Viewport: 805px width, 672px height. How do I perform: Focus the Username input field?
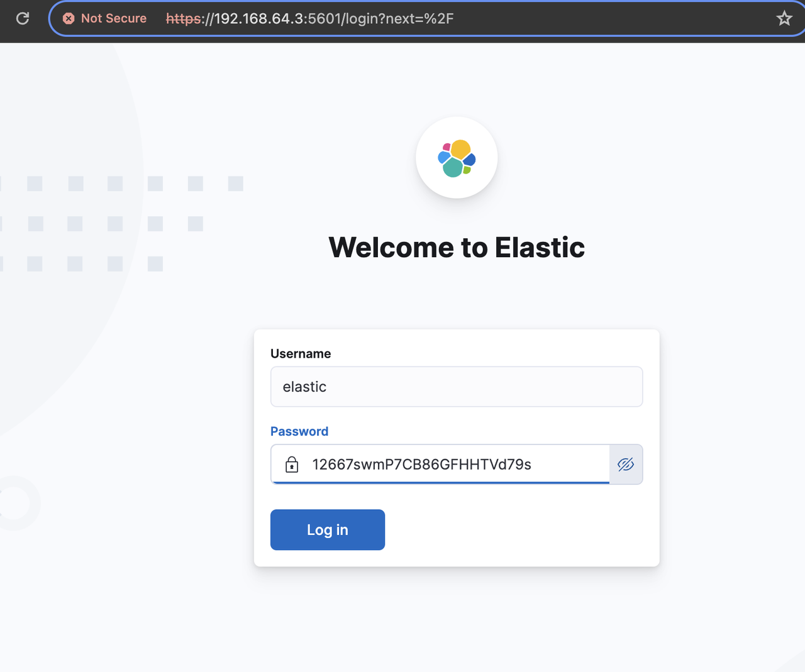(x=457, y=387)
